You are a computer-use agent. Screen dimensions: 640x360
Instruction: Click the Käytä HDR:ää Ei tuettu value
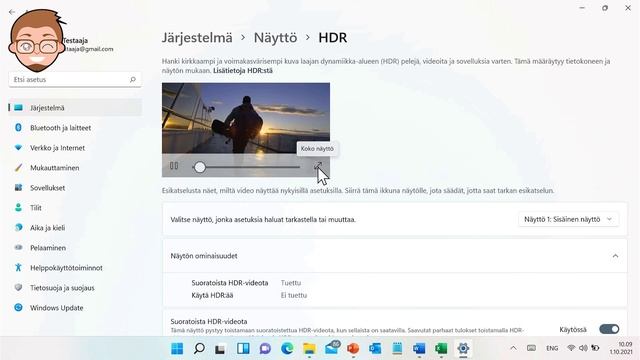pos(294,295)
